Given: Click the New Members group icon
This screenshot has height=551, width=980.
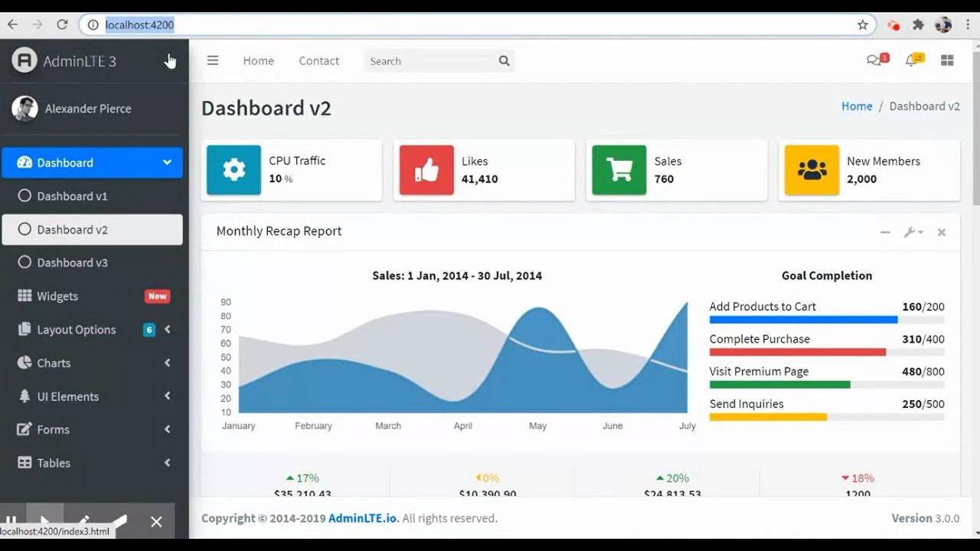Looking at the screenshot, I should [812, 170].
